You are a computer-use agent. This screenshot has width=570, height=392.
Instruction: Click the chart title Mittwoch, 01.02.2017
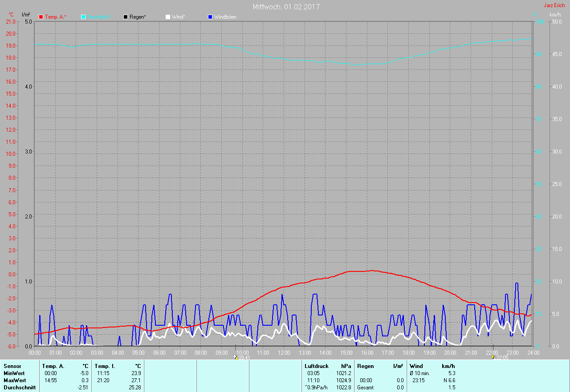click(286, 7)
